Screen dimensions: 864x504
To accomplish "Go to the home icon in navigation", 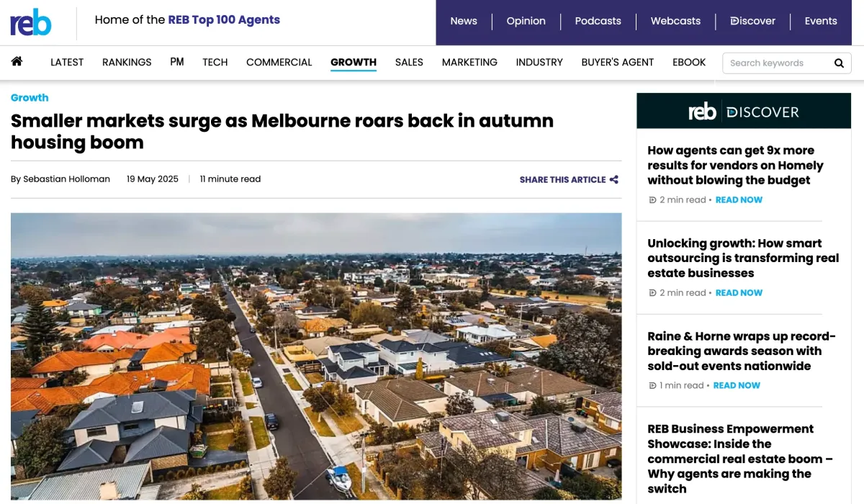I will (x=17, y=61).
